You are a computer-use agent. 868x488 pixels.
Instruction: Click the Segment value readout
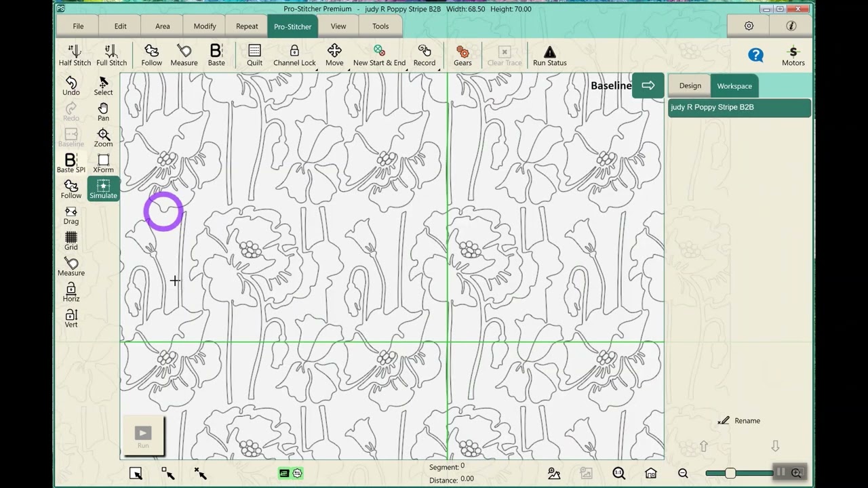[x=462, y=466]
